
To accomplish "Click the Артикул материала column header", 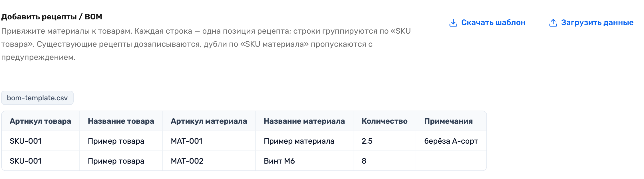I will pyautogui.click(x=209, y=121).
